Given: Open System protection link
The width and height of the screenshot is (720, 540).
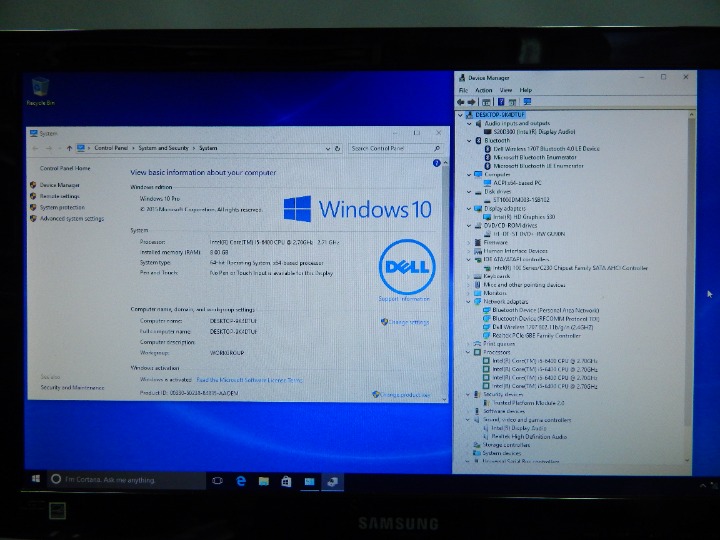Looking at the screenshot, I should tap(62, 207).
